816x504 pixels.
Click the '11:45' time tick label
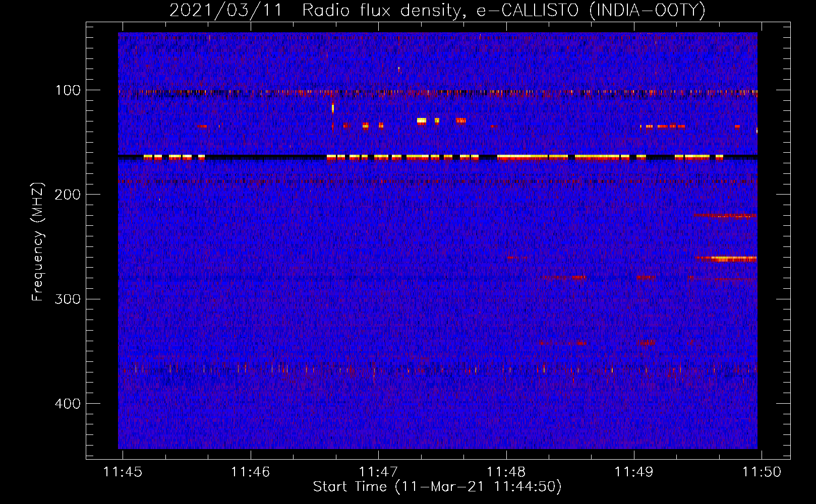123,472
